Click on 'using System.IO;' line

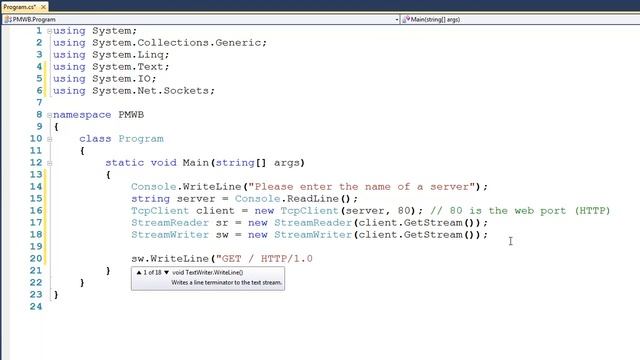[x=104, y=79]
